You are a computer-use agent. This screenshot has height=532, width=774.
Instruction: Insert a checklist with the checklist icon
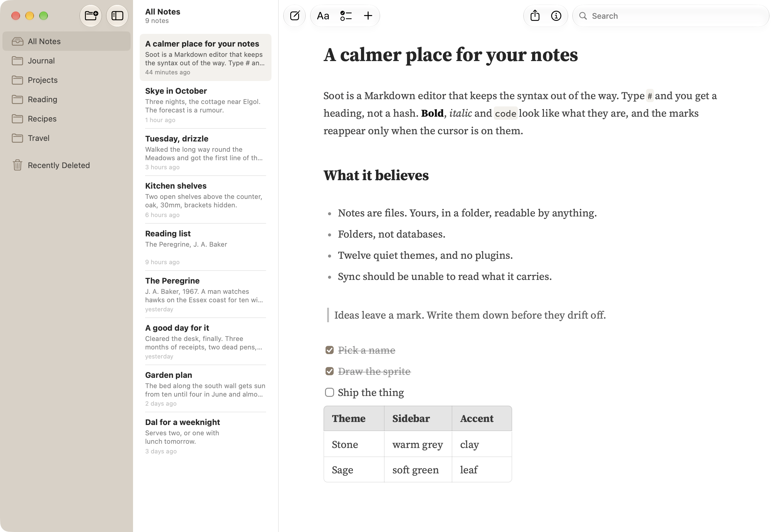click(346, 16)
